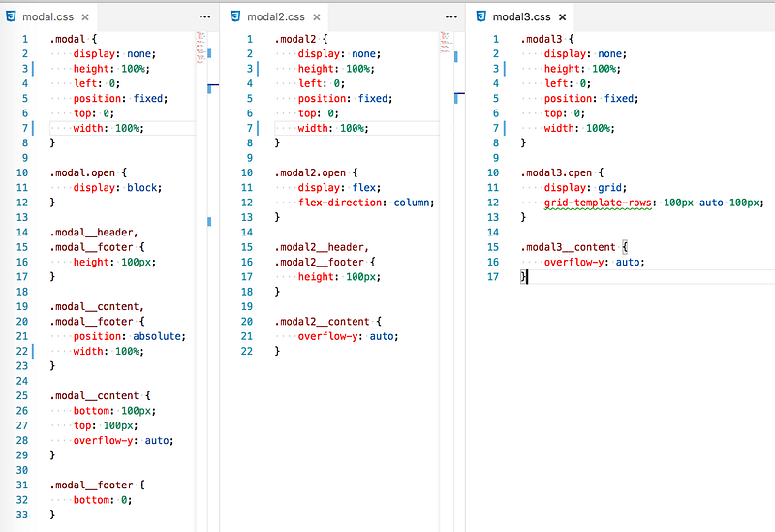Image resolution: width=775 pixels, height=532 pixels.
Task: Click '.modal__content {' on line 25
Action: (100, 396)
